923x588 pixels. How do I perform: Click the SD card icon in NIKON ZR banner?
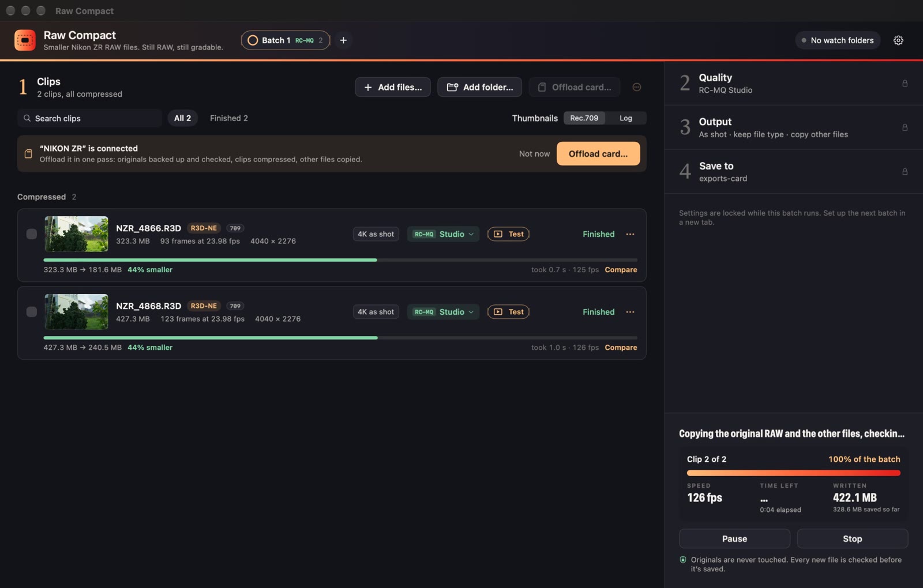(x=28, y=154)
